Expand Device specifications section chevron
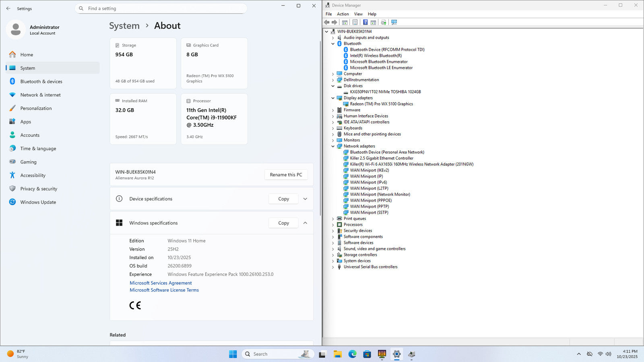 click(305, 199)
